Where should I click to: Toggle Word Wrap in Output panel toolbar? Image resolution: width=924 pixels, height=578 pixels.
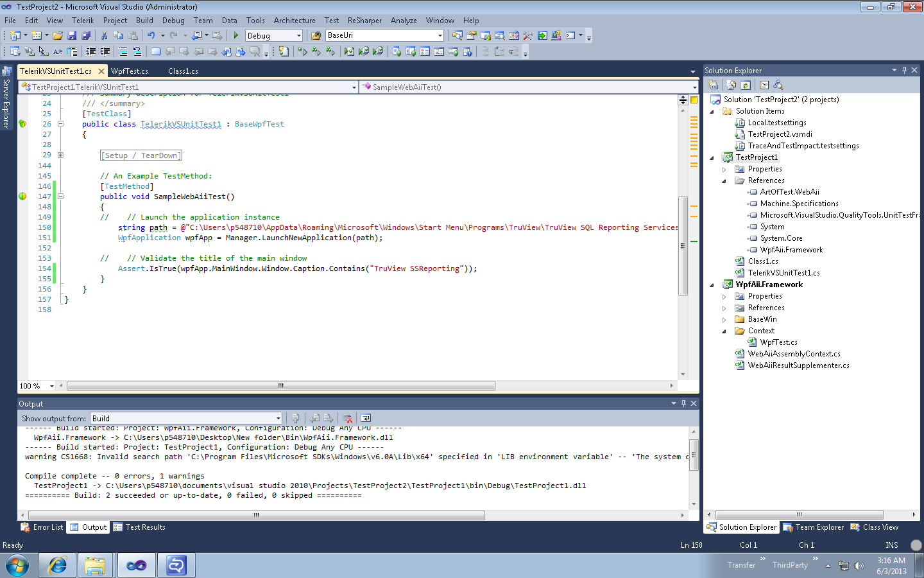pyautogui.click(x=366, y=418)
